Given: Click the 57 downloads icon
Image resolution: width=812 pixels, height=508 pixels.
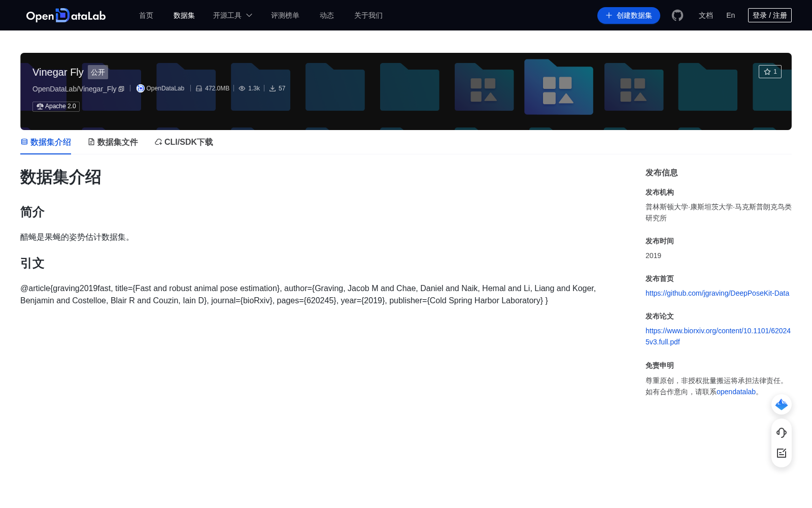Looking at the screenshot, I should pyautogui.click(x=273, y=88).
